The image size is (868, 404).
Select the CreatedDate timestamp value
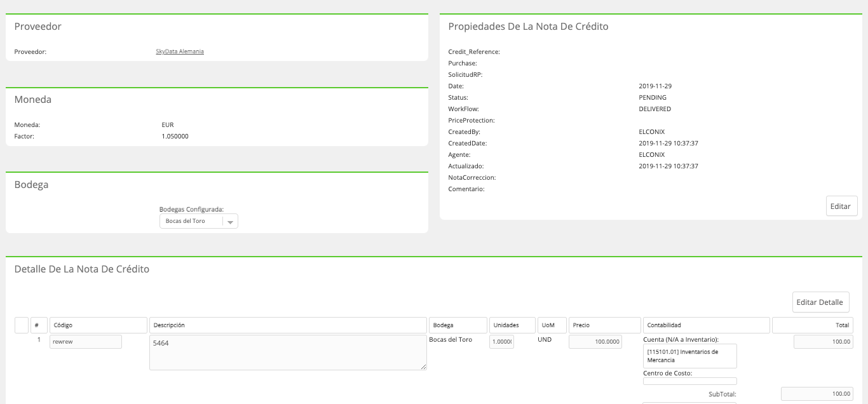pyautogui.click(x=668, y=144)
